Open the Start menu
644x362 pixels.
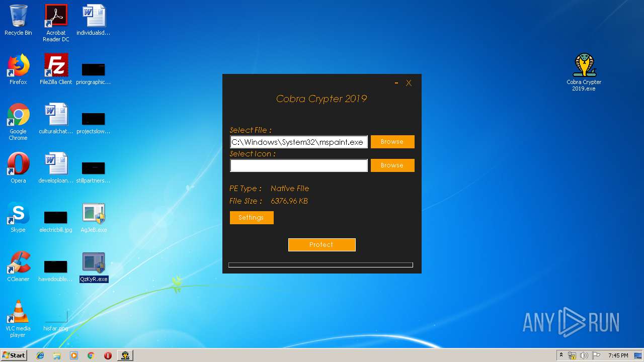pos(14,355)
